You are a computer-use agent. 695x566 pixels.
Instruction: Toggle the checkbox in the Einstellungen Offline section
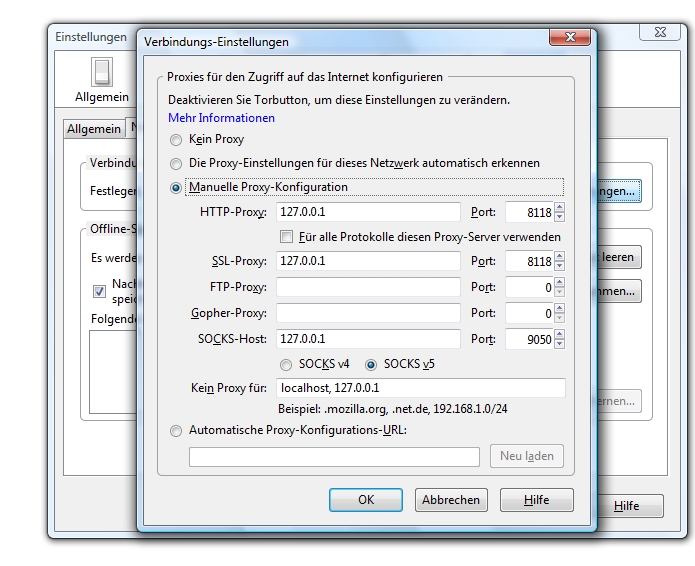coord(99,291)
